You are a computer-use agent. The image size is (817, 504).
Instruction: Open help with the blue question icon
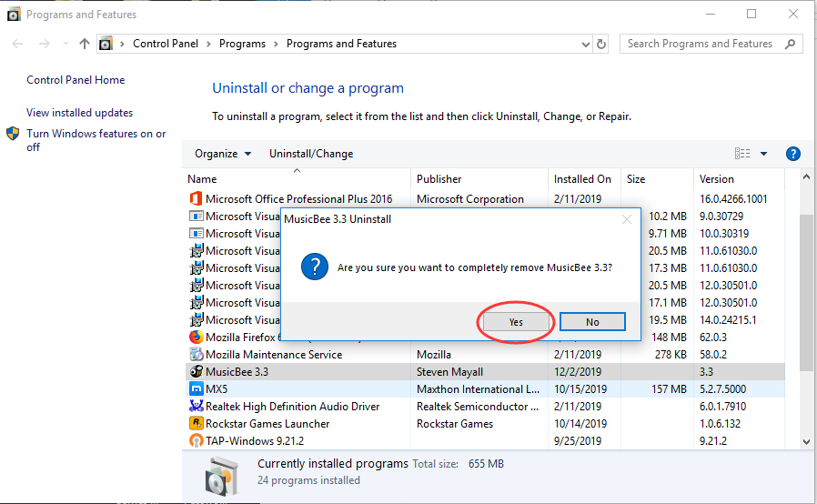792,154
